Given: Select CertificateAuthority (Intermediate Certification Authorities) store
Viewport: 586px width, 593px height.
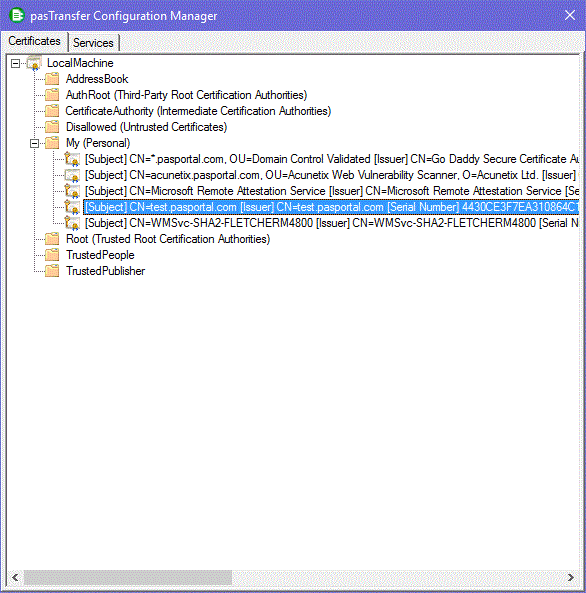Looking at the screenshot, I should [198, 111].
